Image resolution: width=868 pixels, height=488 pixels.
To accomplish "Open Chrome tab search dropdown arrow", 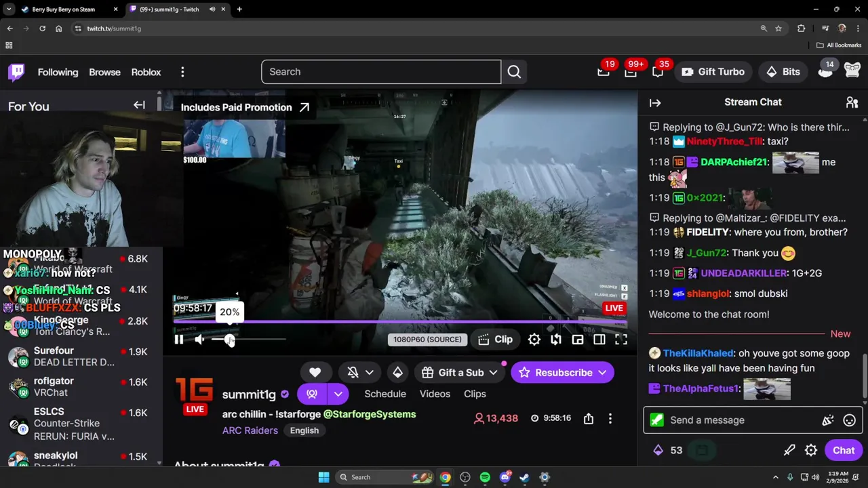I will click(9, 9).
